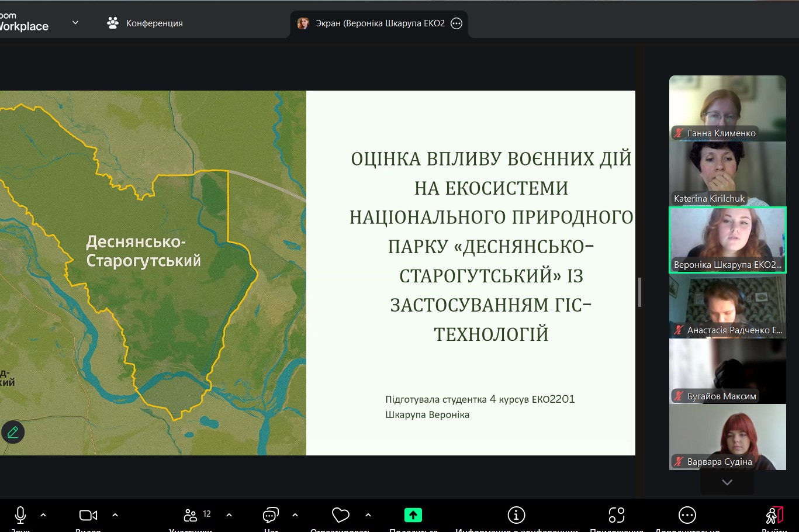Viewport: 799px width, 532px height.
Task: Click the Reactions heart icon
Action: pos(340,515)
